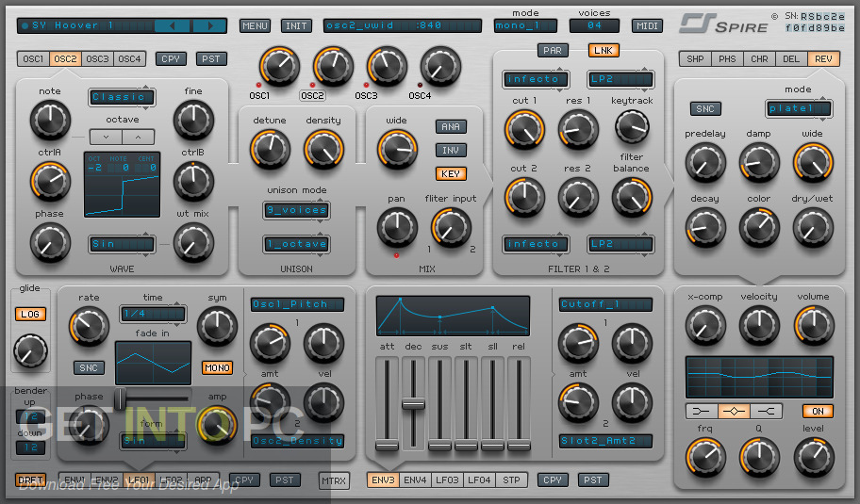Turn the oscillator note knob

click(50, 121)
